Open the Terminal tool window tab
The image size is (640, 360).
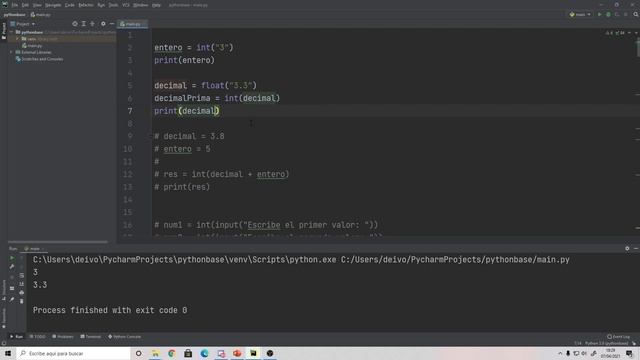(91, 337)
